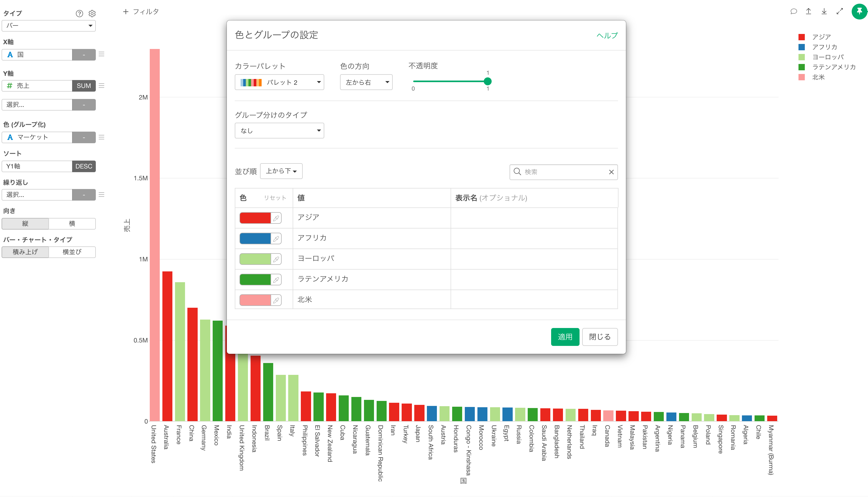Open 繰り返し options menu icon
This screenshot has width=868, height=497.
[101, 195]
